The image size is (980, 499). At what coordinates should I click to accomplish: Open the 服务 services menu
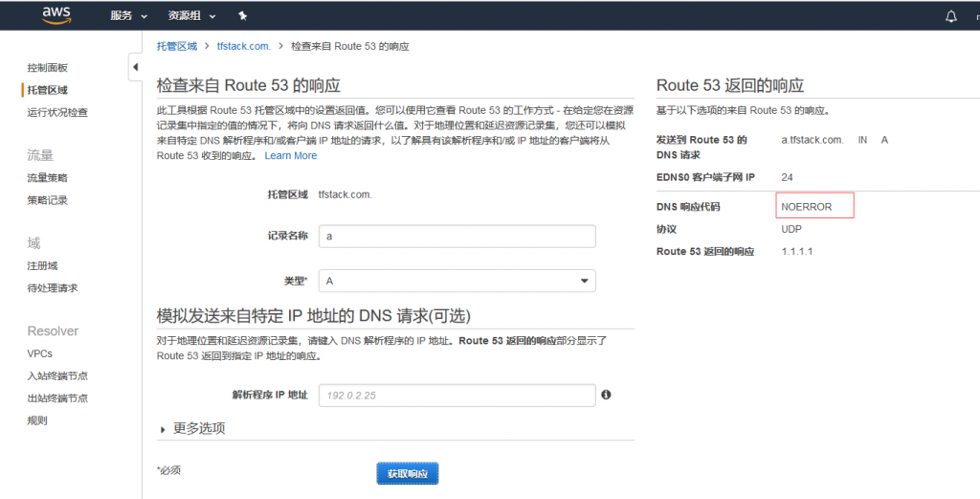128,15
